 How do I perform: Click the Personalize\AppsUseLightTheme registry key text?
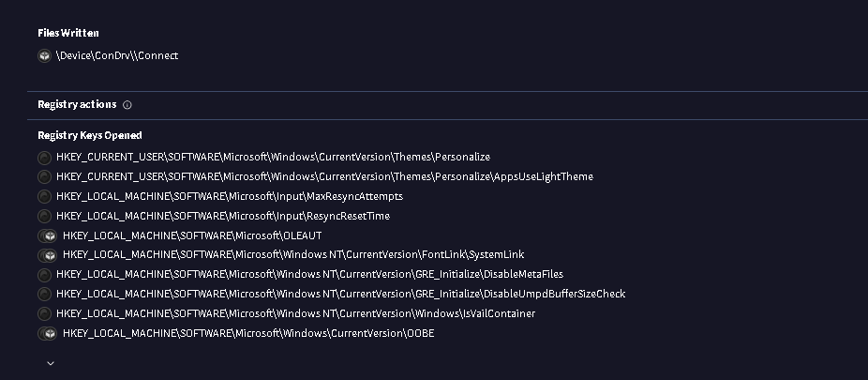click(x=324, y=176)
